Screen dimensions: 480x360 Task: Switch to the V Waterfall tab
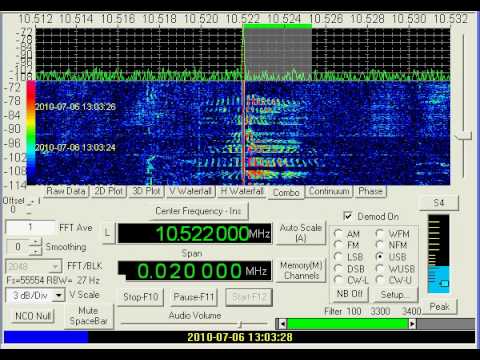191,192
